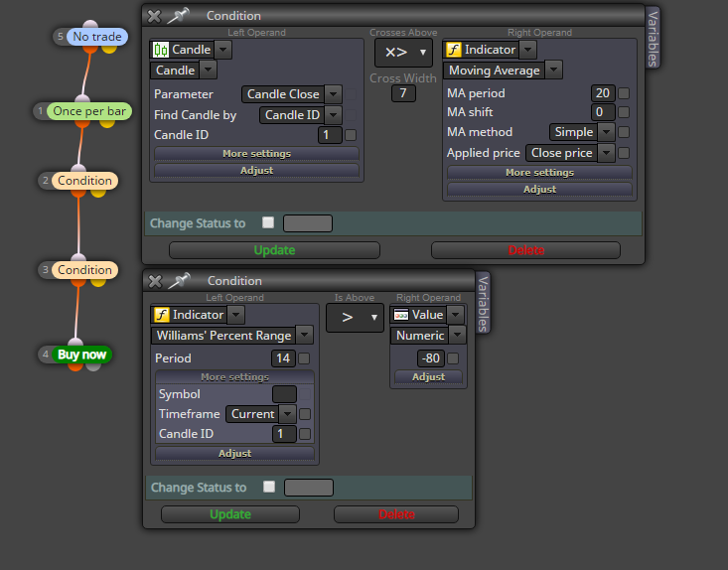Close the upper Condition panel with its X icon
The width and height of the screenshot is (728, 570).
pyautogui.click(x=154, y=16)
